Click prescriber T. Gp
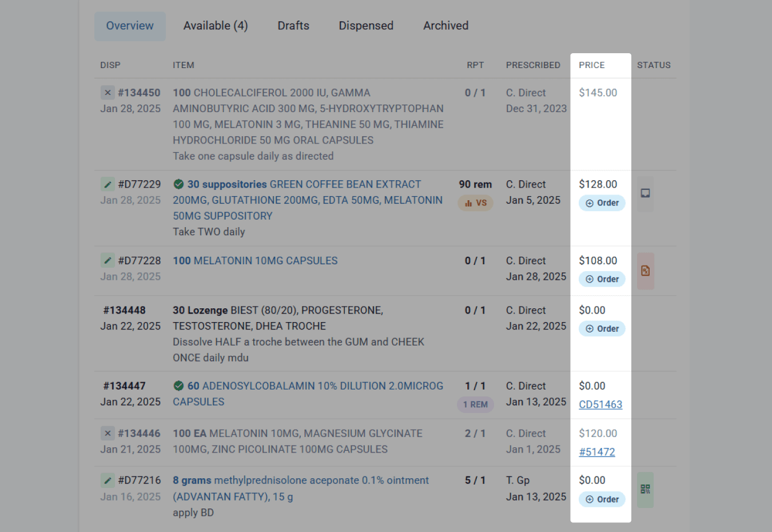The image size is (772, 532). (x=518, y=480)
